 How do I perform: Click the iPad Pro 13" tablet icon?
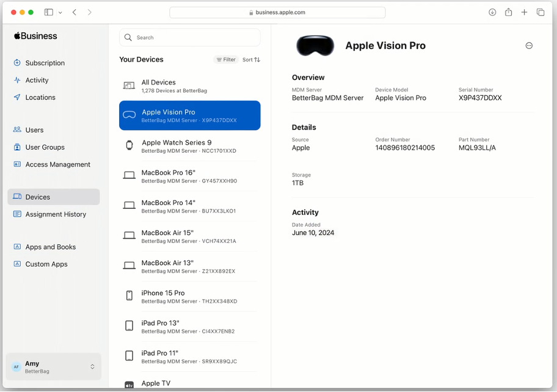tap(129, 325)
